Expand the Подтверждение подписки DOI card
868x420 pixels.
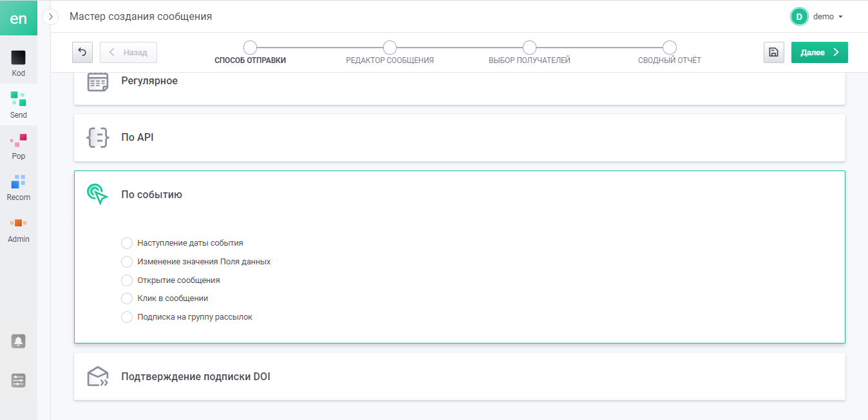460,376
